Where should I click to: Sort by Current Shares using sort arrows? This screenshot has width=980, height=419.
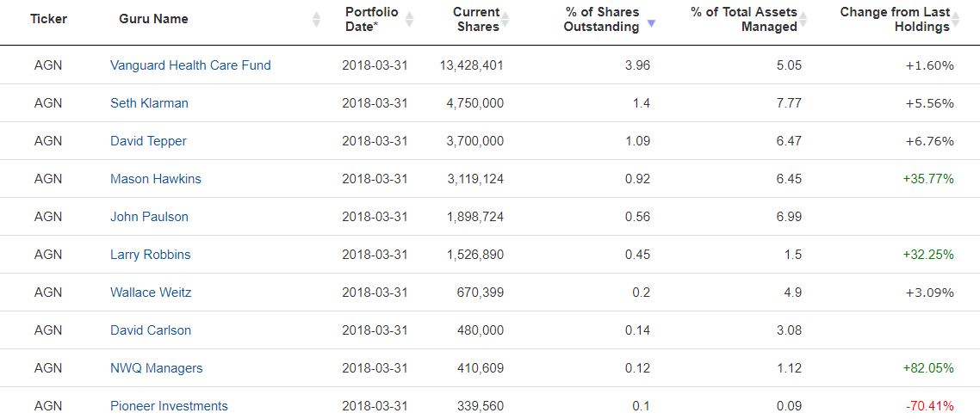pos(505,19)
